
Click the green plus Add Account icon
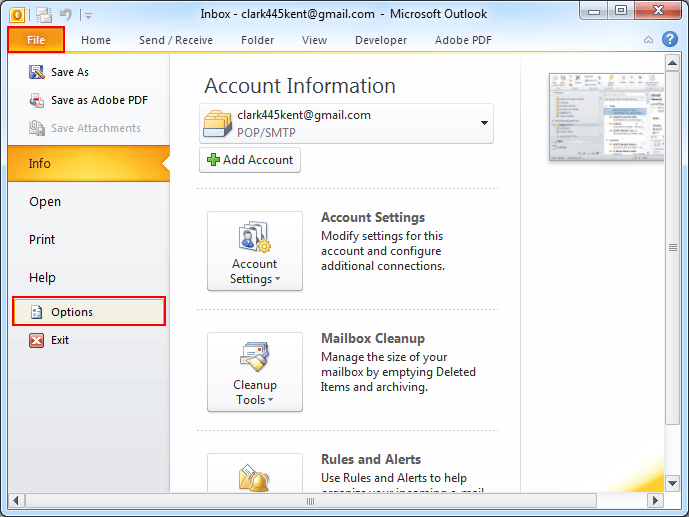[214, 160]
